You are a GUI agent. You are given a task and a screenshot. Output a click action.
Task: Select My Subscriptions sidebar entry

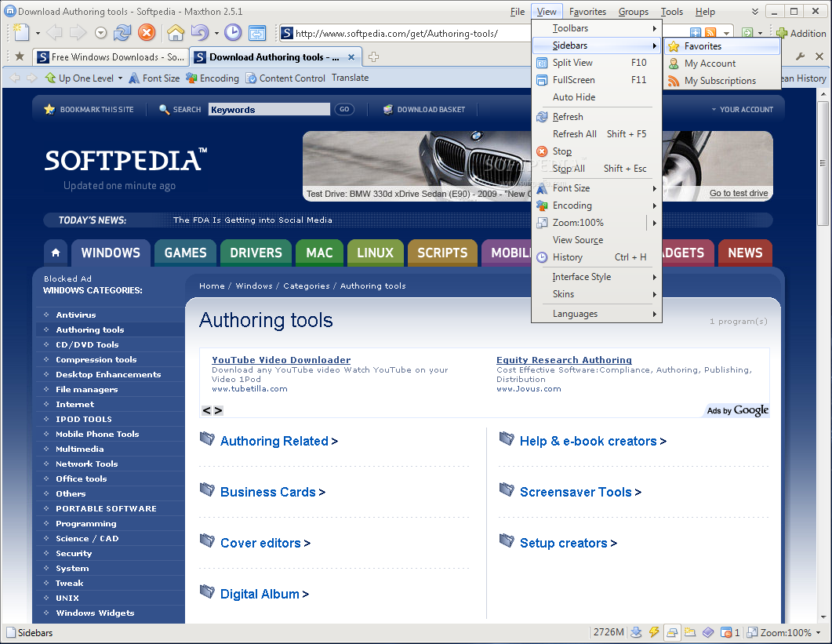click(x=722, y=81)
